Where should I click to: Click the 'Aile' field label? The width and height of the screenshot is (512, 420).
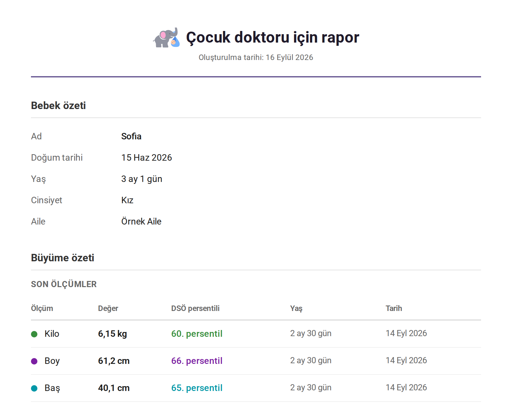pyautogui.click(x=38, y=221)
